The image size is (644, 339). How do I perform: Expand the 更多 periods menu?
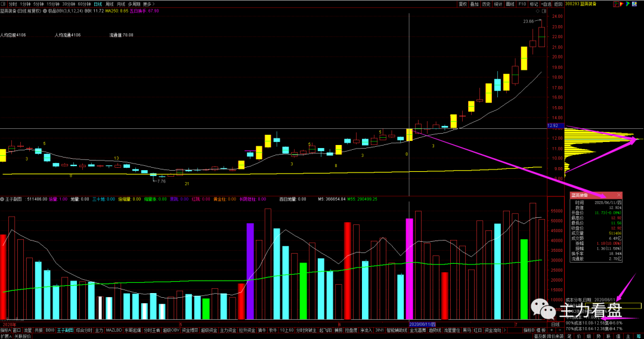coord(148,4)
